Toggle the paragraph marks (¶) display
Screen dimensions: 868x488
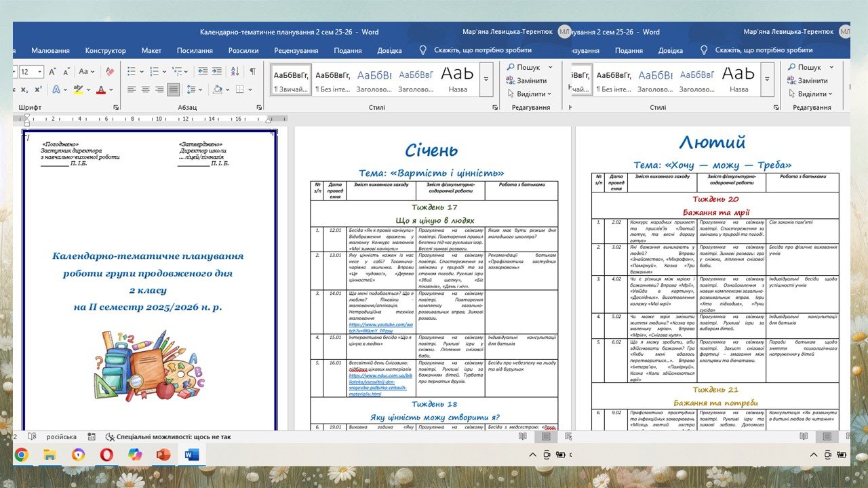252,72
